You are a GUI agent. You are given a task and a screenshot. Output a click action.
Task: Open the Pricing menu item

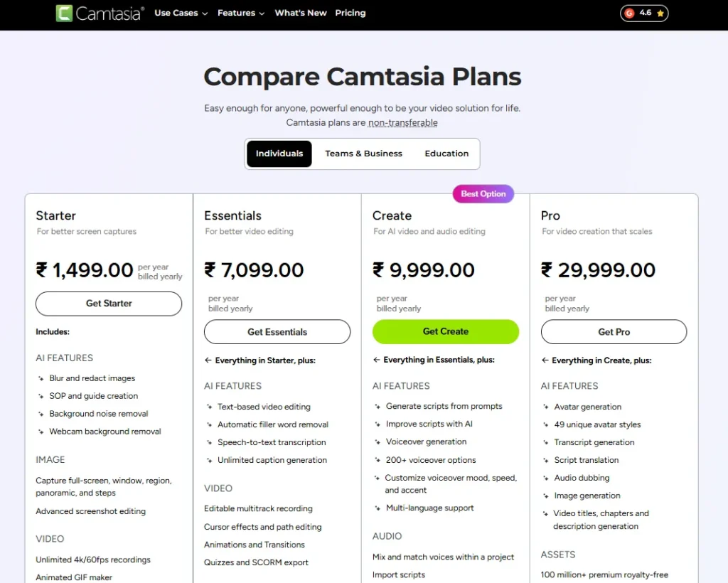point(350,13)
